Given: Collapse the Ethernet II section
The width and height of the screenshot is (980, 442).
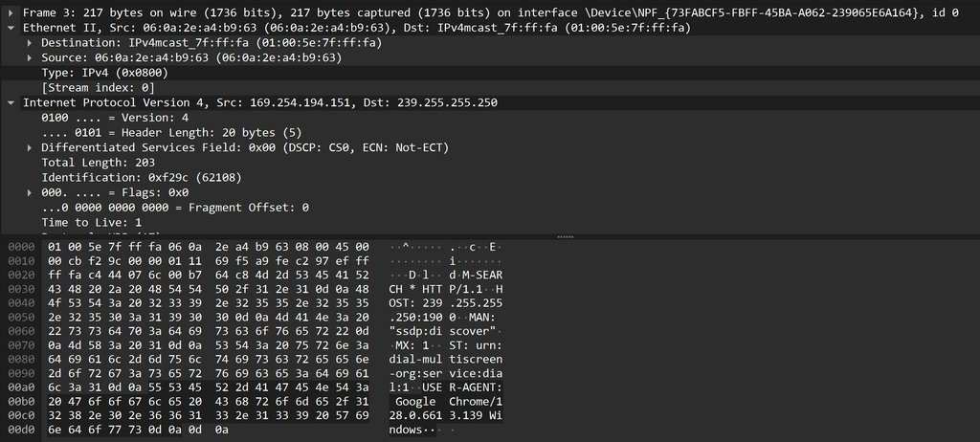Looking at the screenshot, I should click(x=11, y=28).
